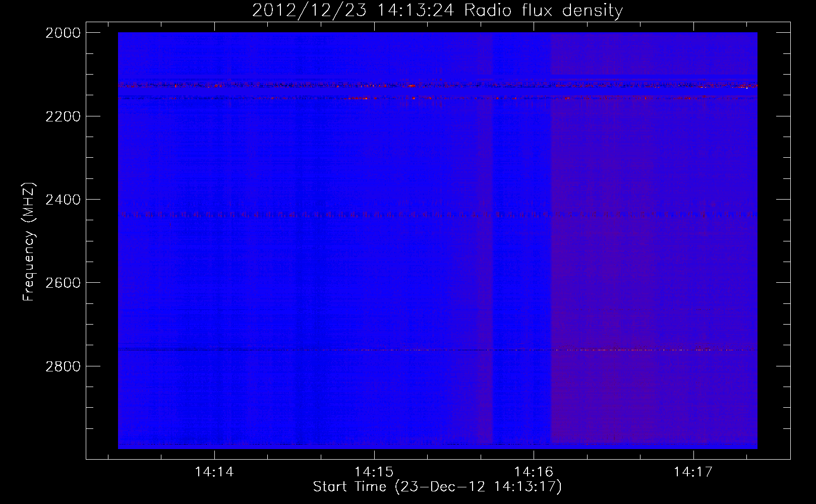Click the "Start Time (23-Dec-12 14:13:17)" axis title
This screenshot has width=816, height=504.
pos(437,487)
